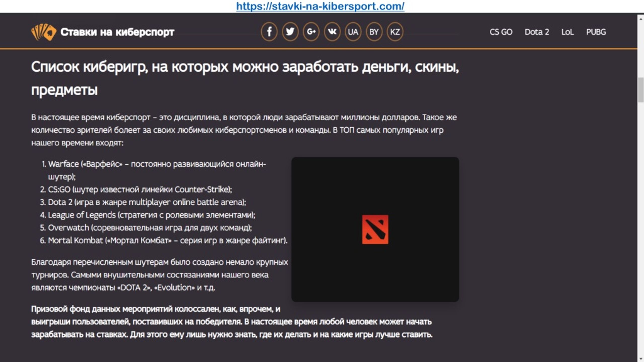Open the Google Plus icon
Viewport: 644px width, 362px height.
pyautogui.click(x=311, y=32)
